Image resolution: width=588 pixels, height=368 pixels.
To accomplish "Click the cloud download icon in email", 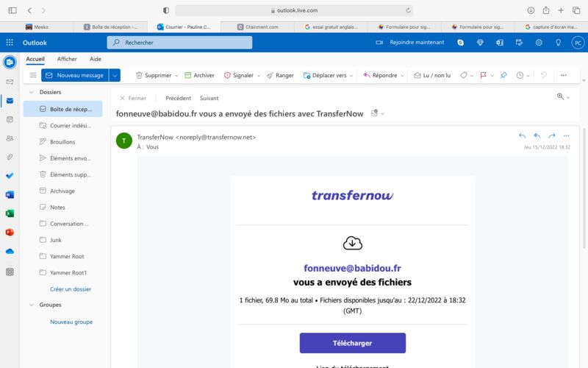I will (x=353, y=244).
